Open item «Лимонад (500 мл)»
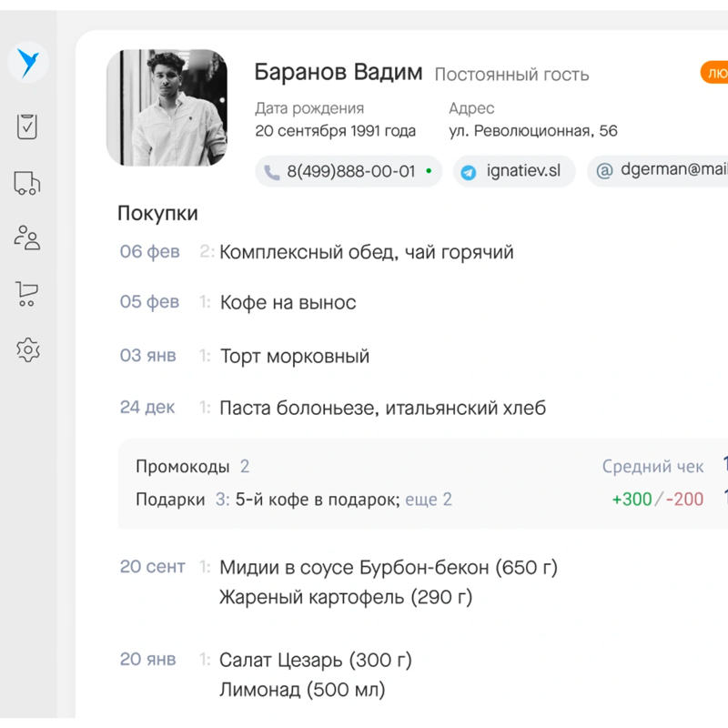The width and height of the screenshot is (728, 728). pos(302,690)
